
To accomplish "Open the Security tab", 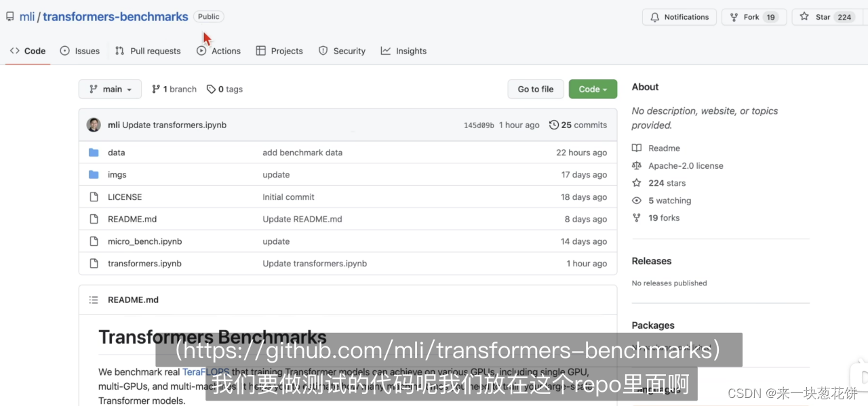I will point(342,51).
